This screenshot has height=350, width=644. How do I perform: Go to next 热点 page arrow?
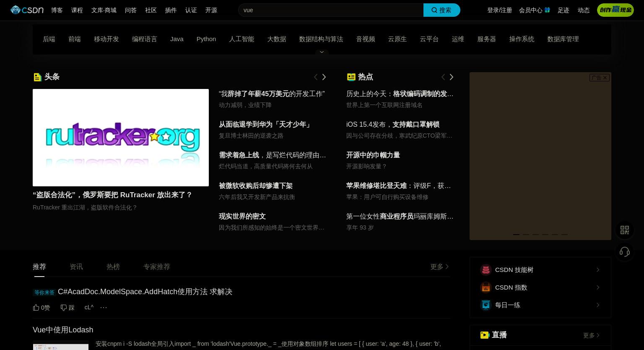click(x=452, y=77)
